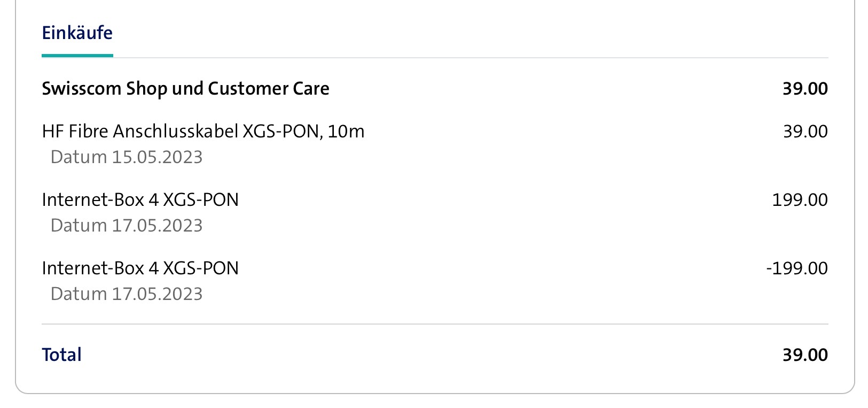Click the word Datum before 15.05.2023
The height and width of the screenshot is (408, 868).
coord(79,157)
